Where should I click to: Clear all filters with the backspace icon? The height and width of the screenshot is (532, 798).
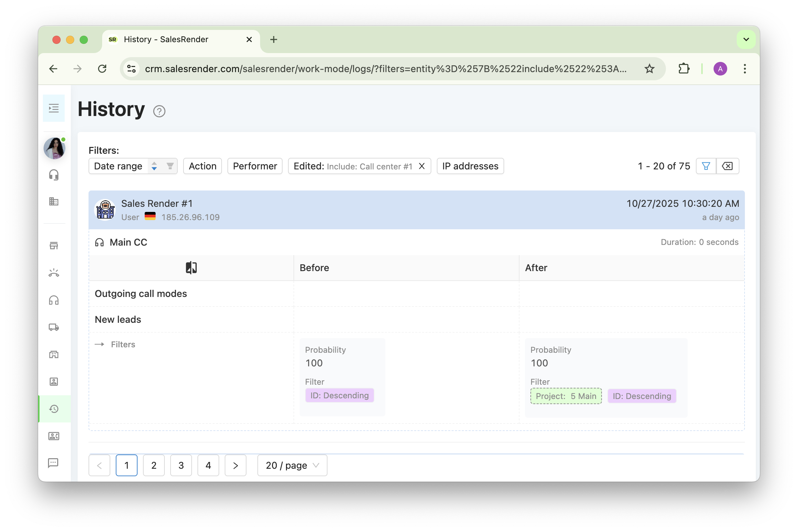click(728, 166)
